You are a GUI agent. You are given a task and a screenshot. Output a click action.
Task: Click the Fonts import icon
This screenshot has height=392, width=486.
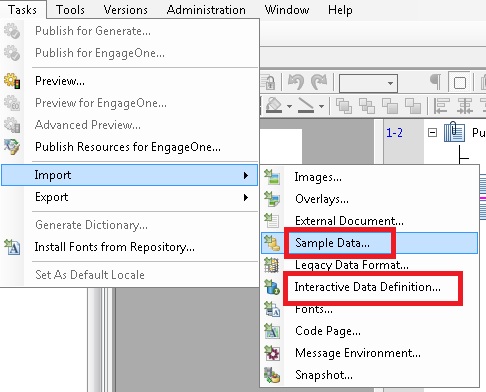point(272,309)
